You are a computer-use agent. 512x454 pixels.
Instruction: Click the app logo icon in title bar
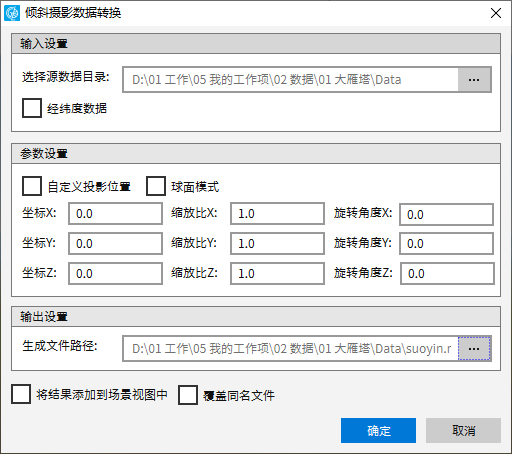12,13
